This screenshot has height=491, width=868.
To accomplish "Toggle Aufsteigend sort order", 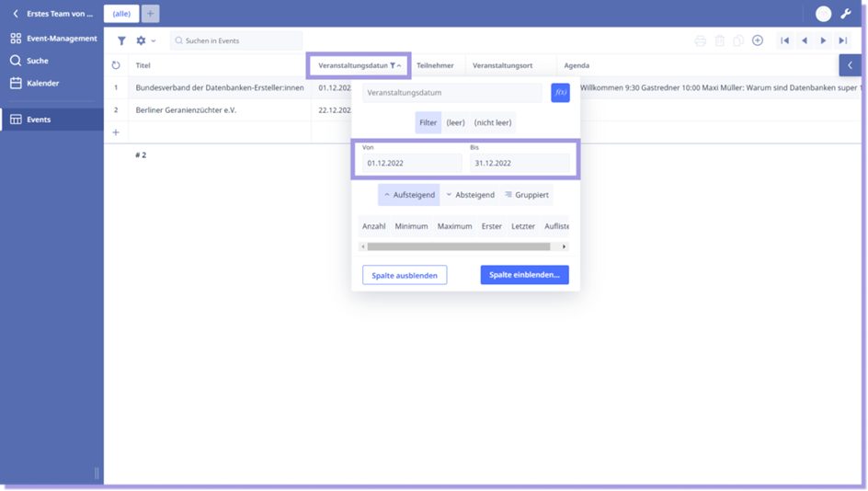I will tap(408, 195).
